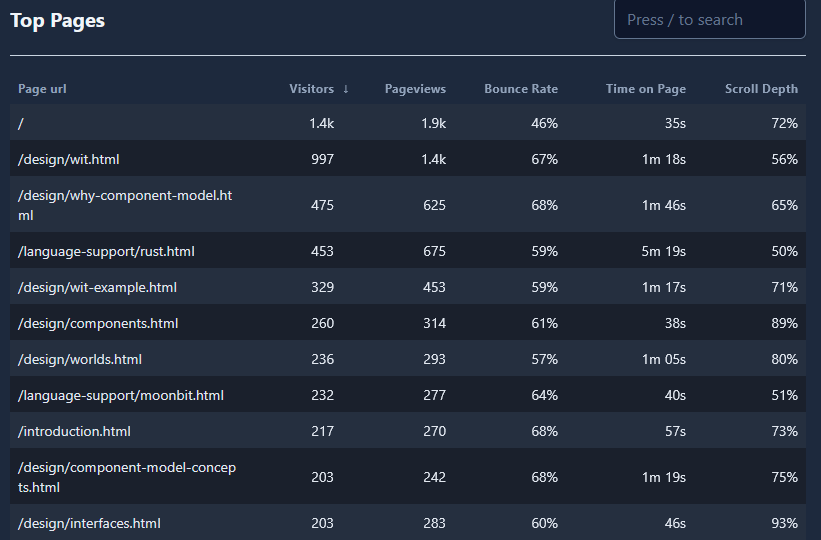Sort by Bounce Rate column header
The width and height of the screenshot is (821, 540).
click(x=520, y=89)
